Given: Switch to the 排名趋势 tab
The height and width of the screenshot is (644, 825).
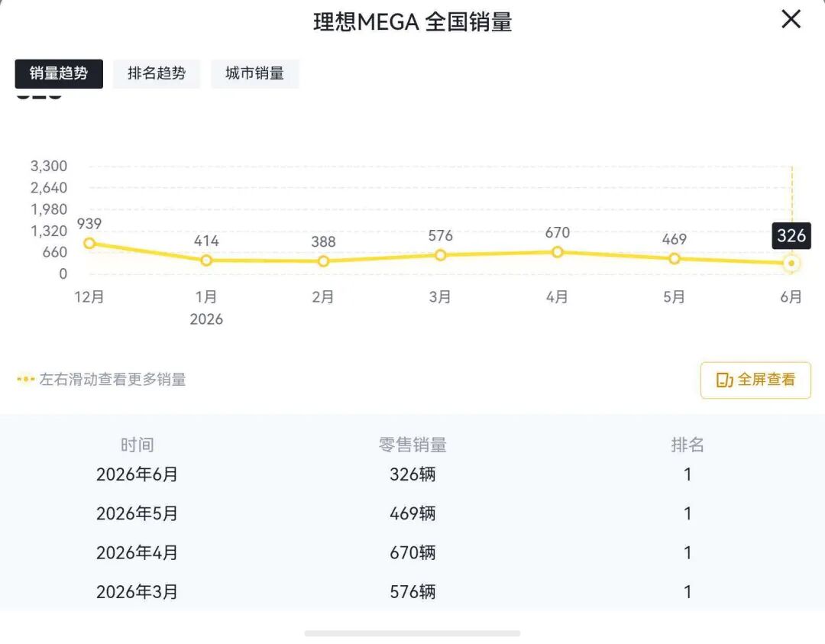Looking at the screenshot, I should pyautogui.click(x=157, y=73).
